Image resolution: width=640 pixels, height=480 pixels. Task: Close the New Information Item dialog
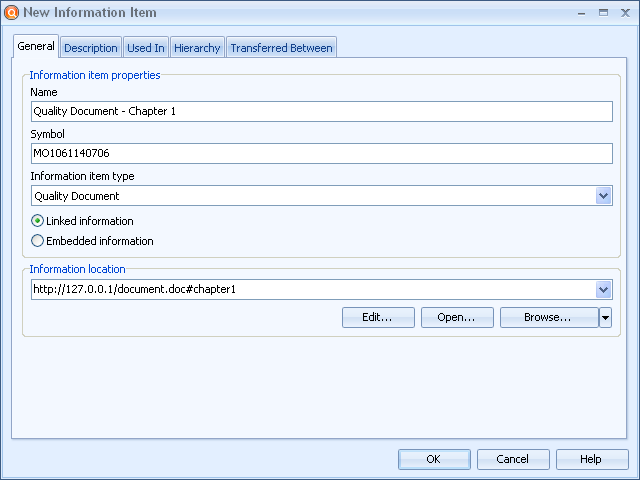tap(625, 12)
